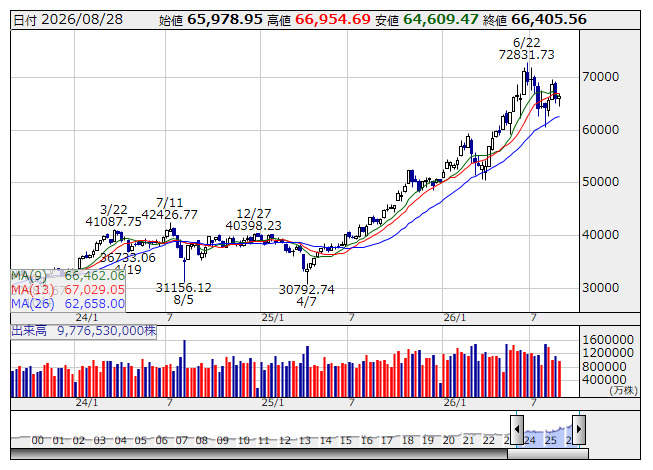The height and width of the screenshot is (470, 653).
Task: Click the 40000 price axis label
Action: tap(601, 235)
